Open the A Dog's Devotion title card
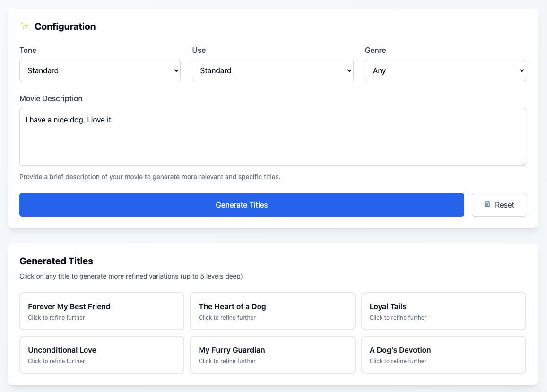The height and width of the screenshot is (392, 547). pos(443,355)
